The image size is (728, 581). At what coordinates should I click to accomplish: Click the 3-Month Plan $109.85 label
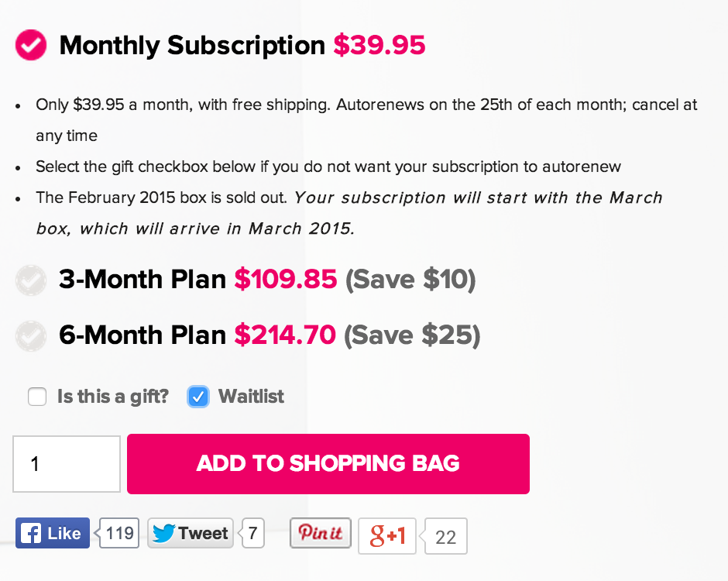(x=197, y=279)
